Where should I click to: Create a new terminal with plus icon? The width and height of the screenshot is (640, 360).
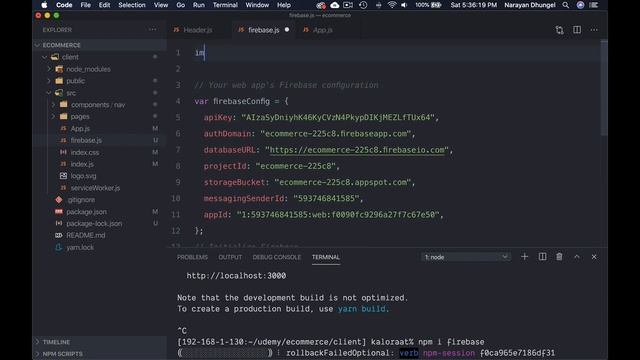click(x=524, y=257)
